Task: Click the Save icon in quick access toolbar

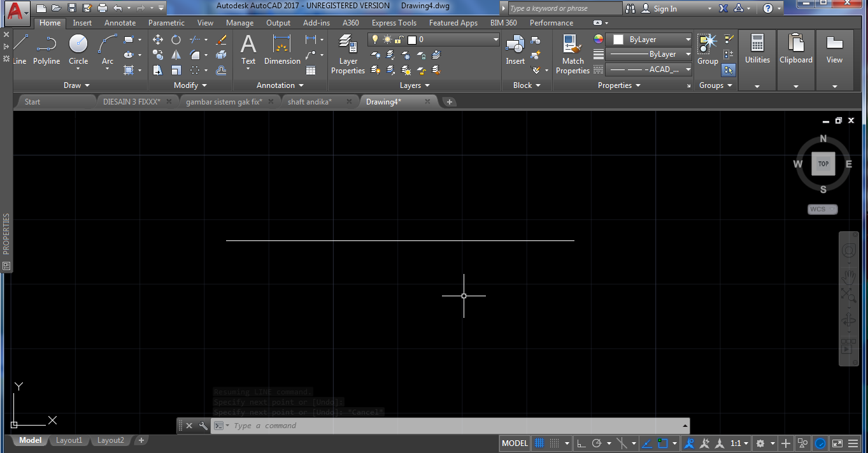Action: point(71,8)
